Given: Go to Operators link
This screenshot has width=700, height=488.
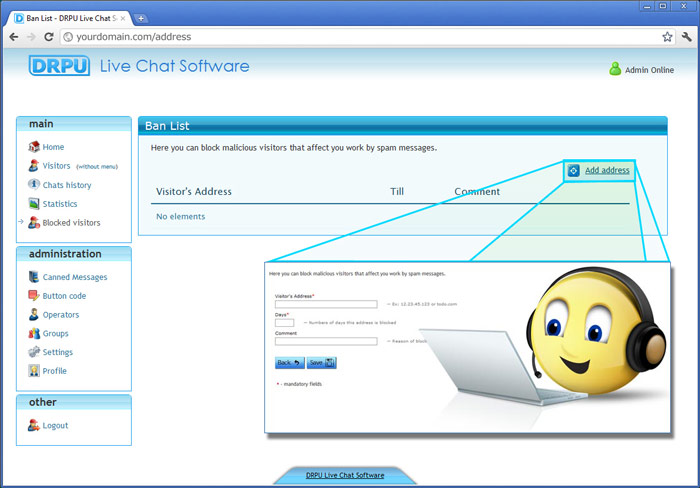Looking at the screenshot, I should (x=61, y=315).
